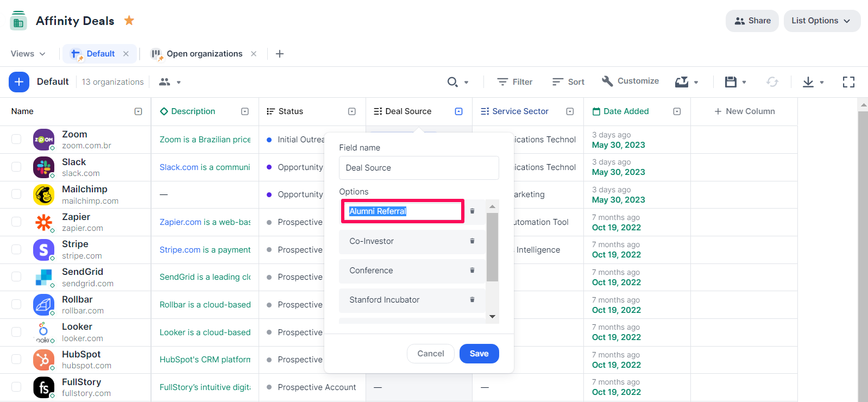868x402 pixels.
Task: Click the download export icon
Action: (808, 82)
